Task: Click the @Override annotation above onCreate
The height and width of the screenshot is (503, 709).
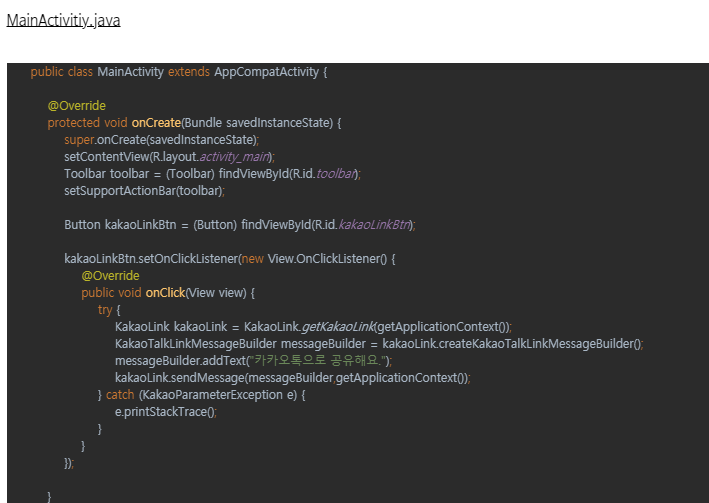Action: tap(76, 106)
